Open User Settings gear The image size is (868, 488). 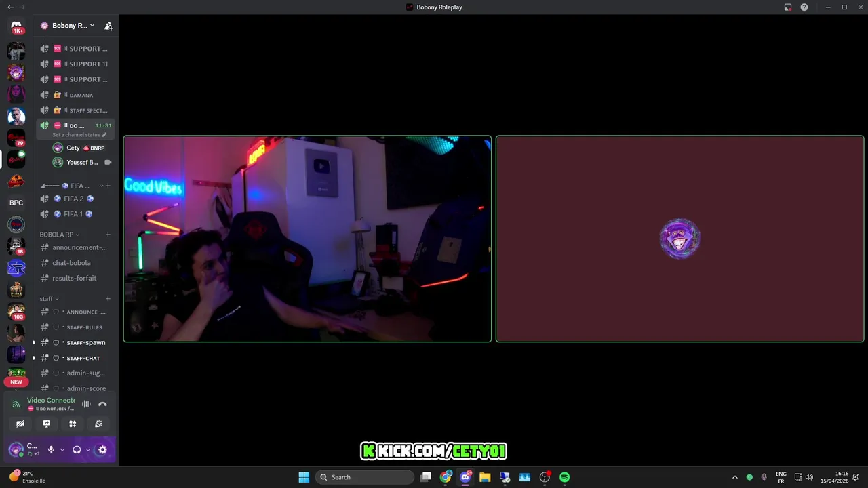[102, 449]
